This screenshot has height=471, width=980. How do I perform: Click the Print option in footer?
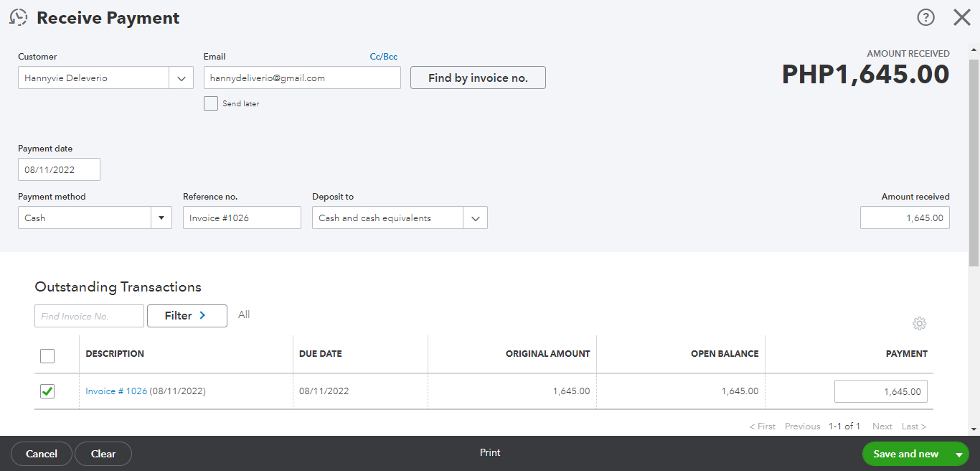click(490, 453)
